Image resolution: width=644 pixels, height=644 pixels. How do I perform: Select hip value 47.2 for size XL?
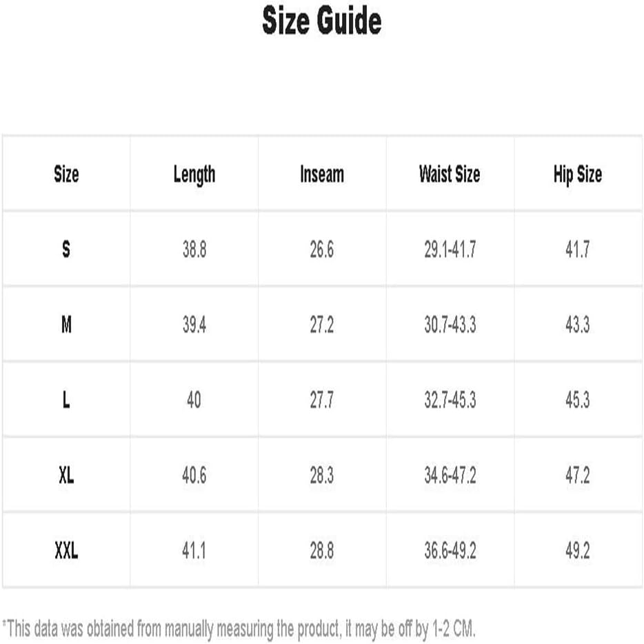(578, 476)
